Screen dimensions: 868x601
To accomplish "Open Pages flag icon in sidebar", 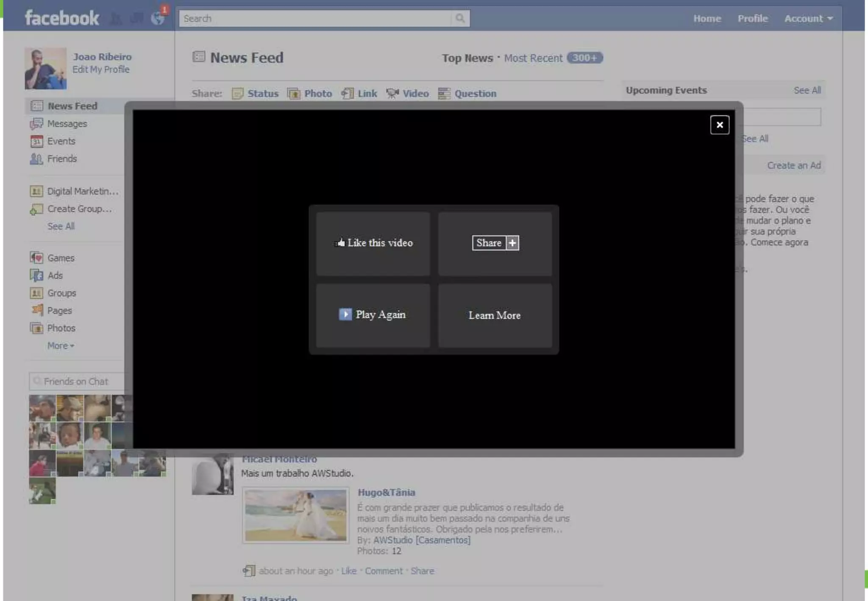I will tap(37, 310).
